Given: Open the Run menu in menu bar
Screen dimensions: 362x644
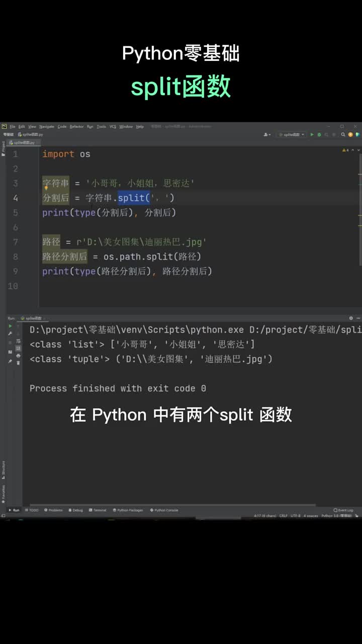Looking at the screenshot, I should pos(90,127).
